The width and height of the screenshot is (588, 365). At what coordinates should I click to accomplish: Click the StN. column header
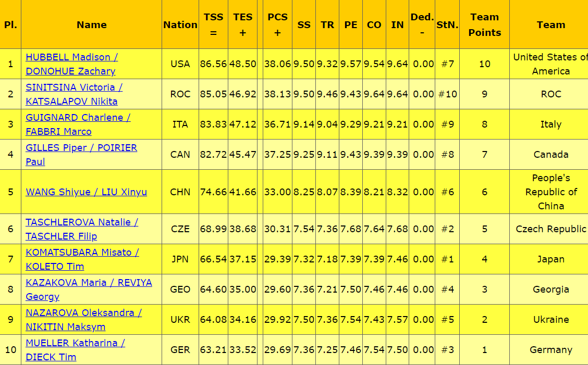447,24
